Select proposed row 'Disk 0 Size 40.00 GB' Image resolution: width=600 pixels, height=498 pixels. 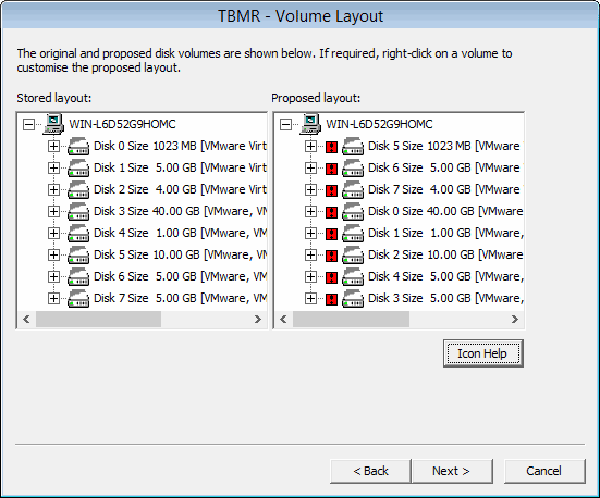click(445, 212)
